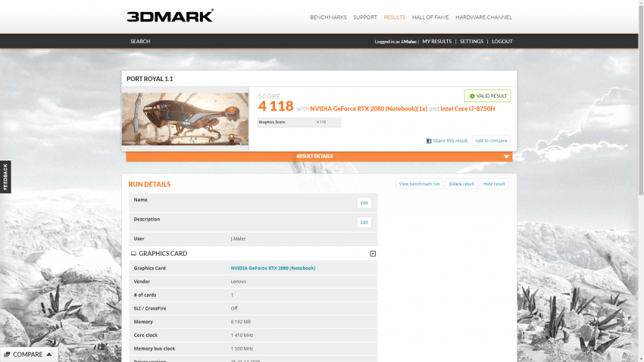The height and width of the screenshot is (362, 644).
Task: Click the Valid Result badge
Action: pyautogui.click(x=487, y=96)
